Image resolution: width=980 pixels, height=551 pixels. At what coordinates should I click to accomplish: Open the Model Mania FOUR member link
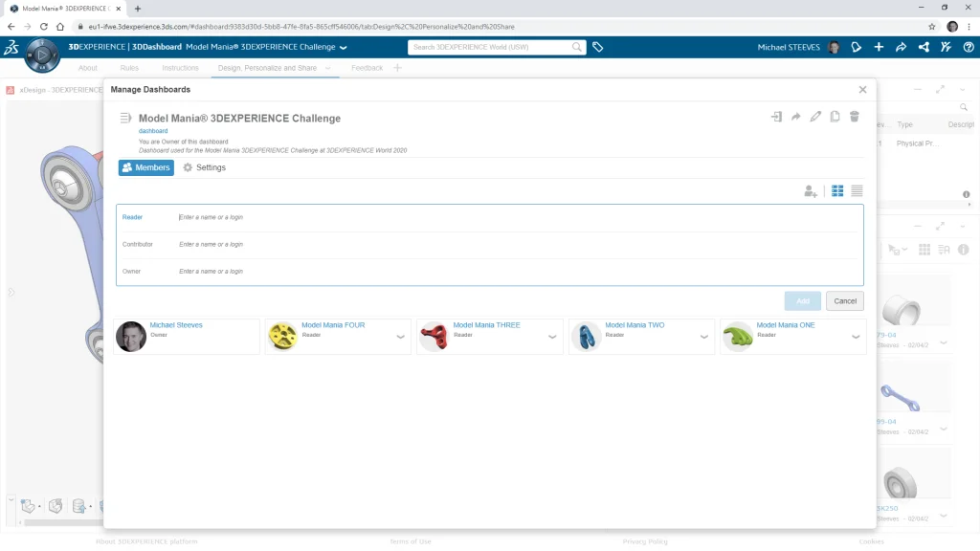(333, 325)
